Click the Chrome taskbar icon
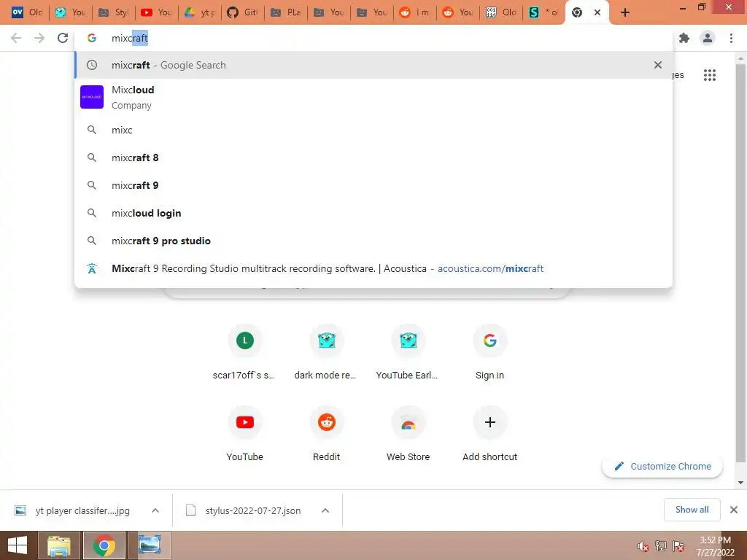This screenshot has height=560, width=747. 104,545
